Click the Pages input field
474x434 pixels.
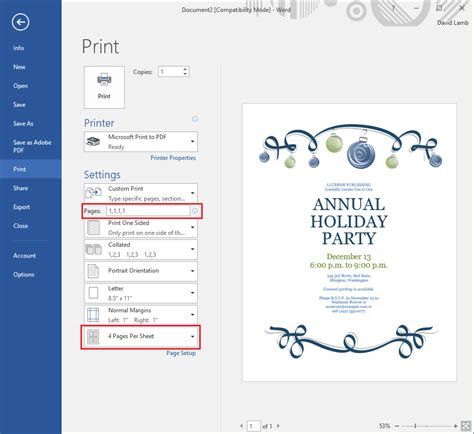click(x=148, y=211)
